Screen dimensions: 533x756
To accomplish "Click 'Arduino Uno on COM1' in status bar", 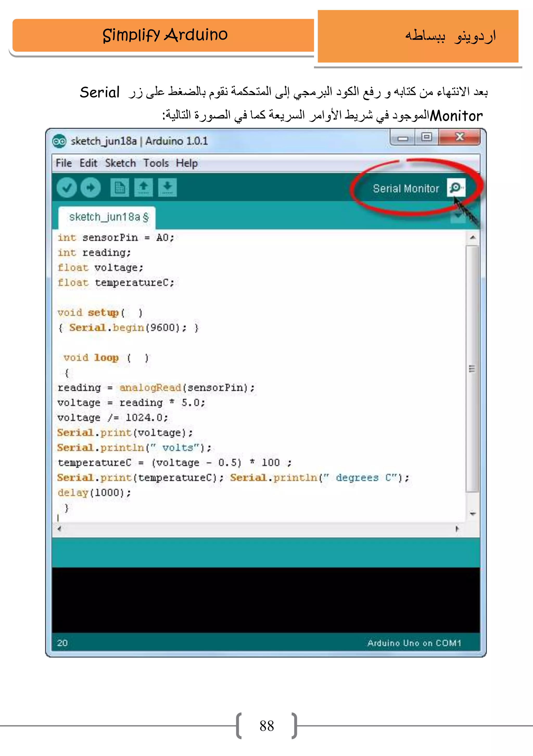I will pyautogui.click(x=414, y=643).
